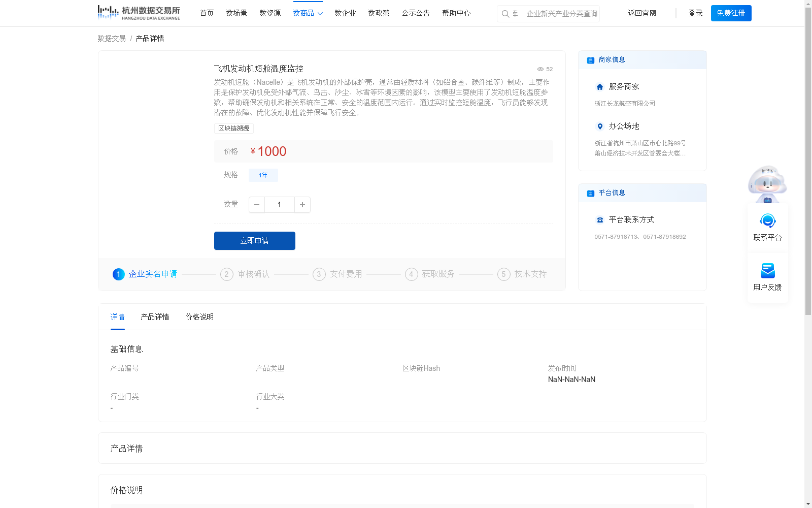This screenshot has width=812, height=508.
Task: Switch to the 价格说明 tab
Action: 199,317
